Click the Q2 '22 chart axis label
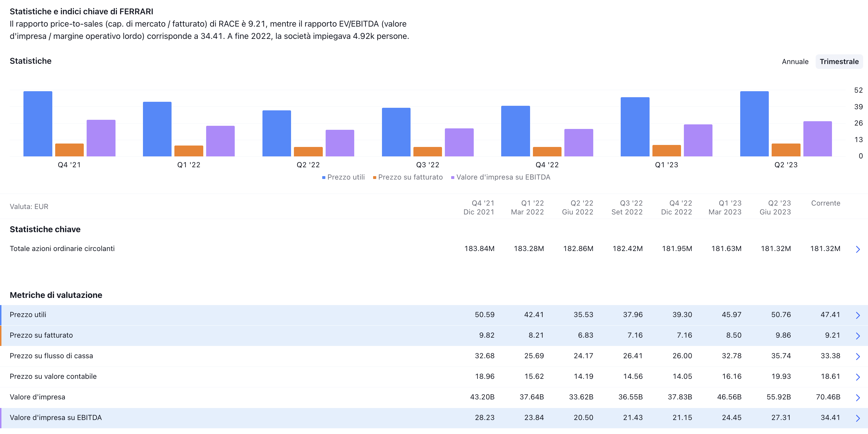This screenshot has width=868, height=434. click(308, 165)
